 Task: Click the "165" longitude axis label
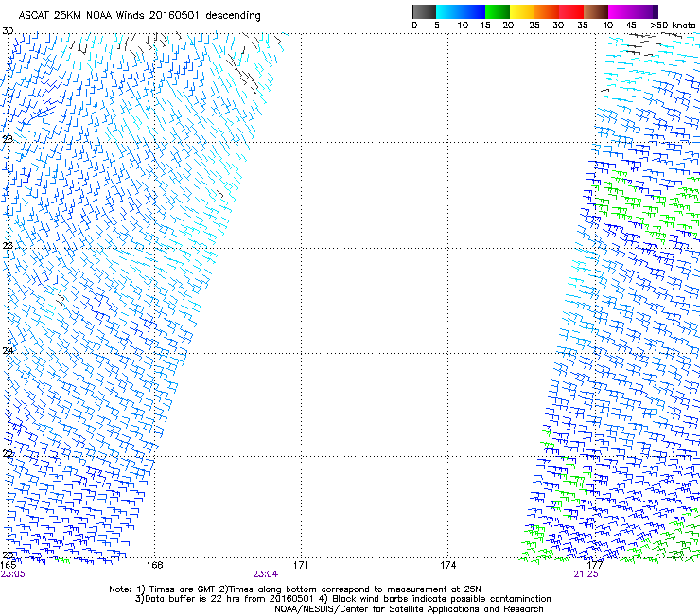tap(8, 565)
